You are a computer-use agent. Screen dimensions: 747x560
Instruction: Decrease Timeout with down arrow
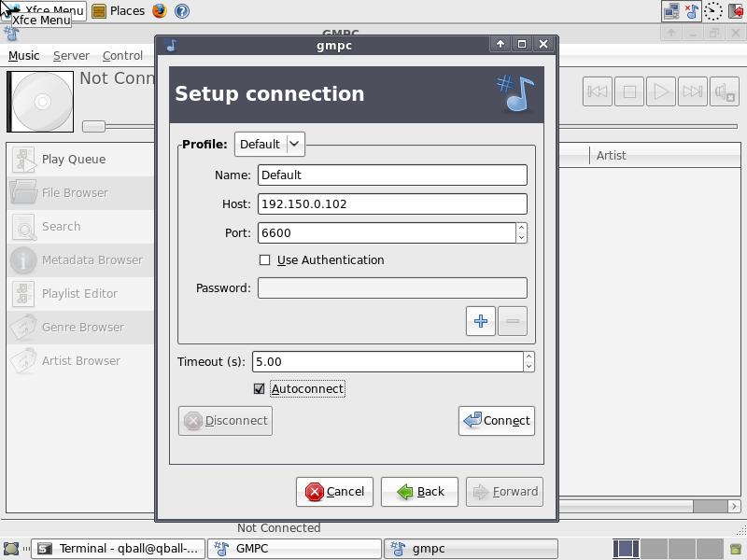pyautogui.click(x=529, y=367)
